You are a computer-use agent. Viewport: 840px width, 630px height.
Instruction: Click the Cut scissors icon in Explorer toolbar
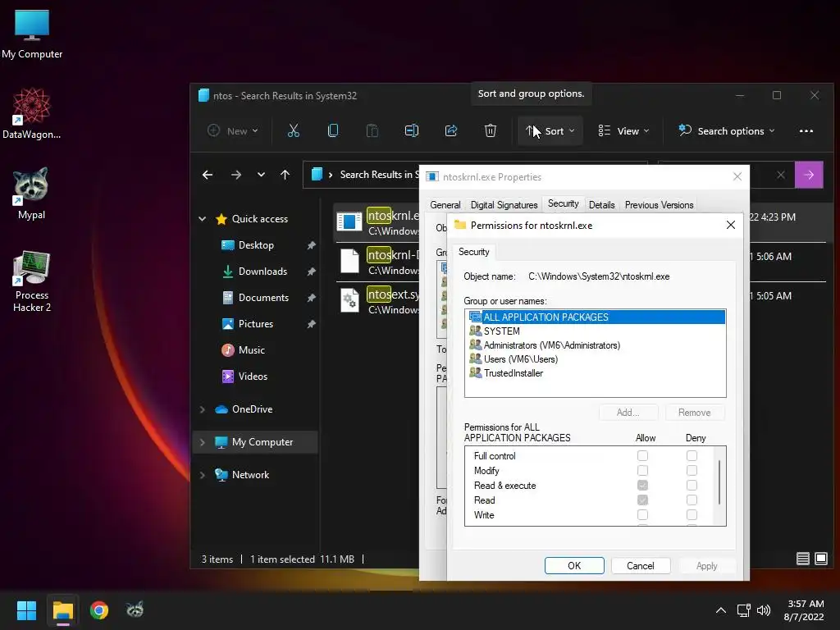tap(294, 130)
